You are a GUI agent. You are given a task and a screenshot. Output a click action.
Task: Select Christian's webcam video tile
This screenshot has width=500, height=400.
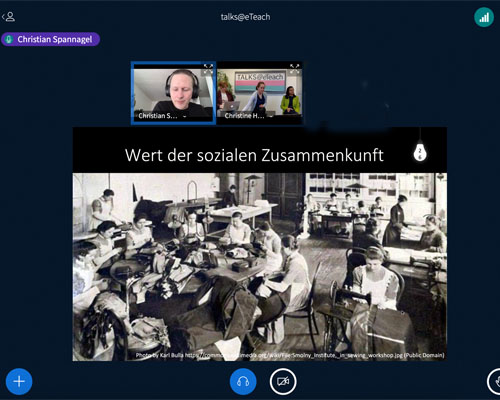173,93
